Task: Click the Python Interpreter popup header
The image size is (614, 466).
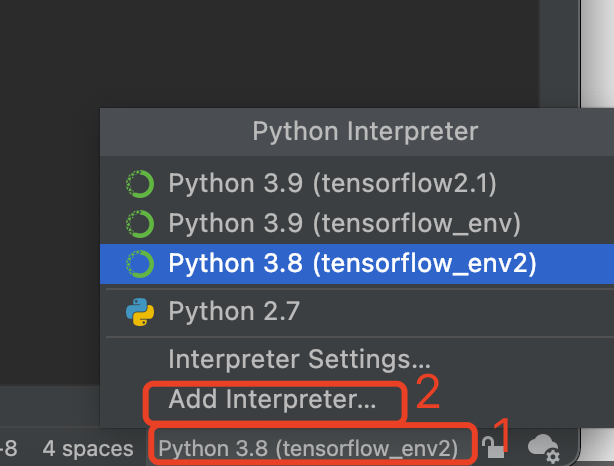Action: pyautogui.click(x=365, y=131)
